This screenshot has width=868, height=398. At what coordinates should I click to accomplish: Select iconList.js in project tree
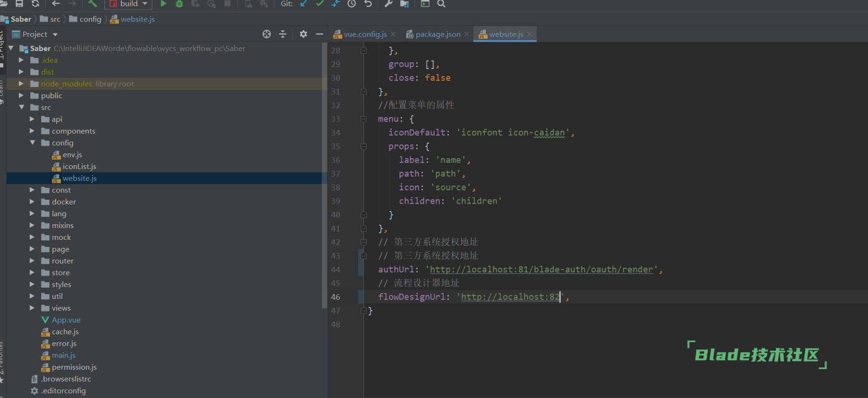click(79, 167)
